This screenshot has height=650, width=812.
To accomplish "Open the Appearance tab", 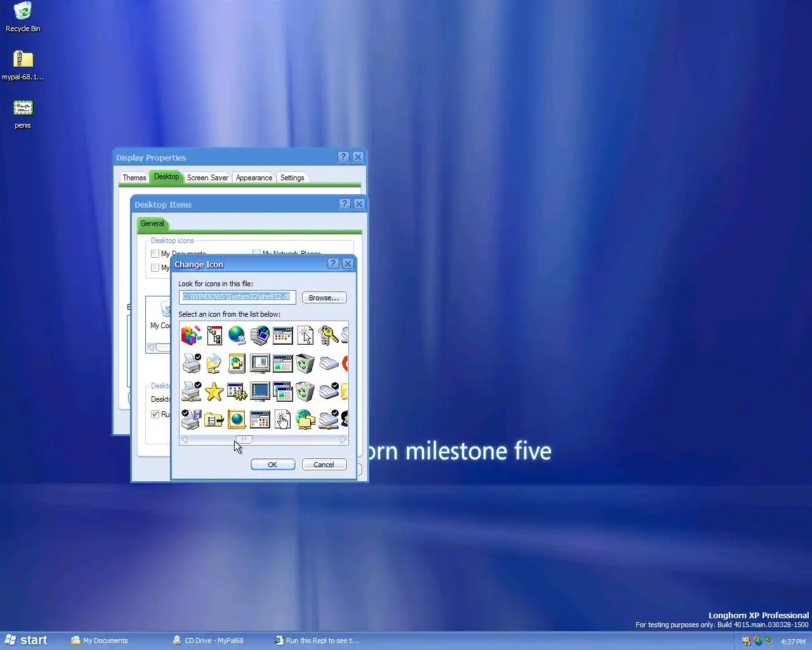I will 254,178.
